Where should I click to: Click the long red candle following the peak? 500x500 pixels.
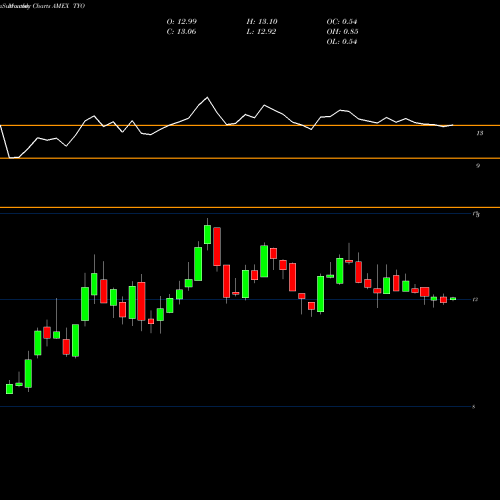point(217,247)
